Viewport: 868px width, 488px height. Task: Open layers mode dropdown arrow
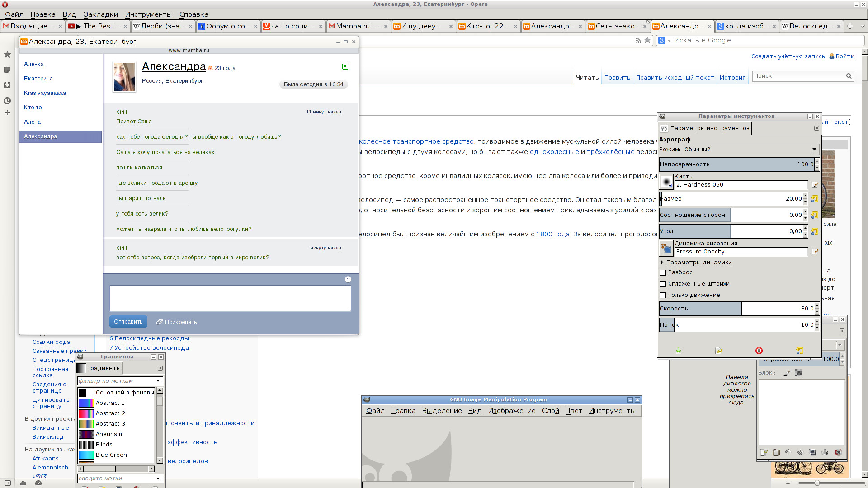[840, 345]
